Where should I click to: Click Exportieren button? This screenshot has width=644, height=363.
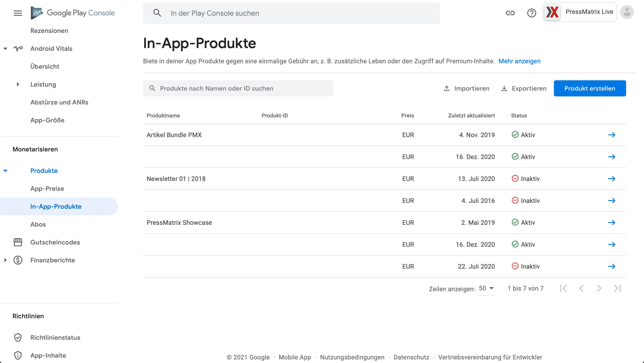click(x=524, y=88)
